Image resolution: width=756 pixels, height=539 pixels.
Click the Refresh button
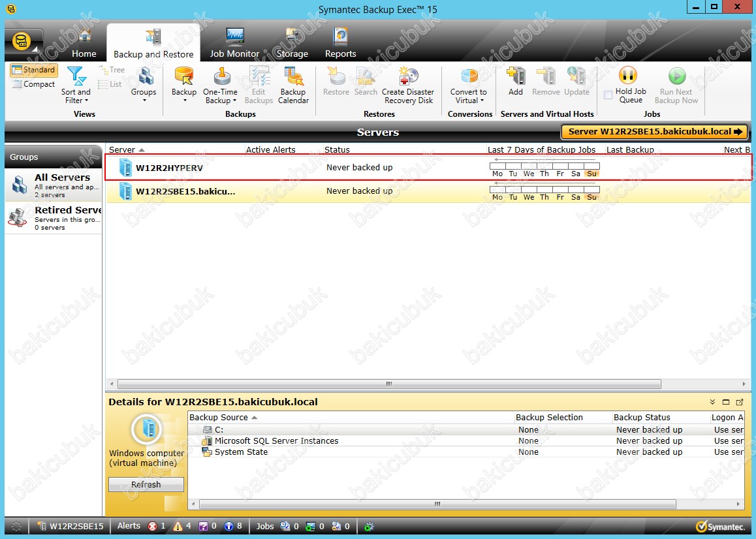coord(146,485)
